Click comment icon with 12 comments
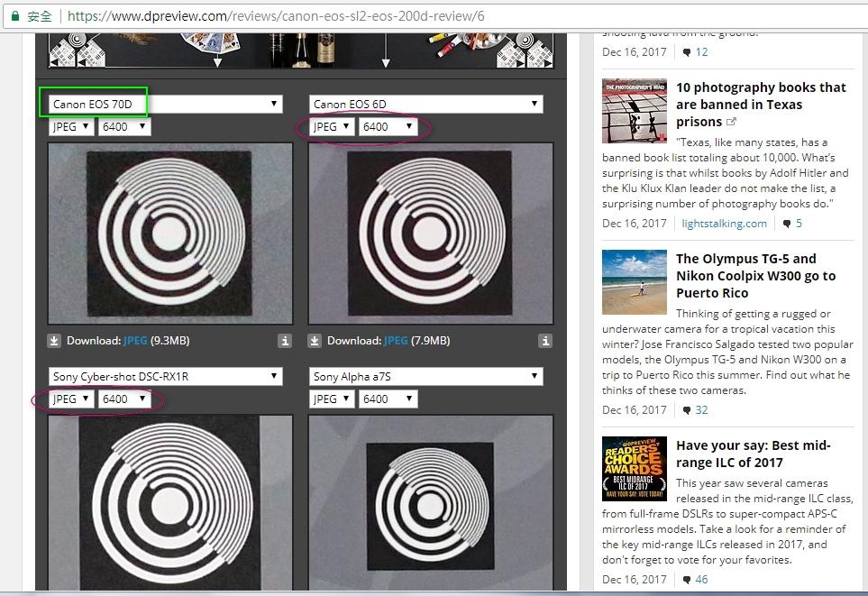The width and height of the screenshot is (868, 596). click(x=687, y=52)
